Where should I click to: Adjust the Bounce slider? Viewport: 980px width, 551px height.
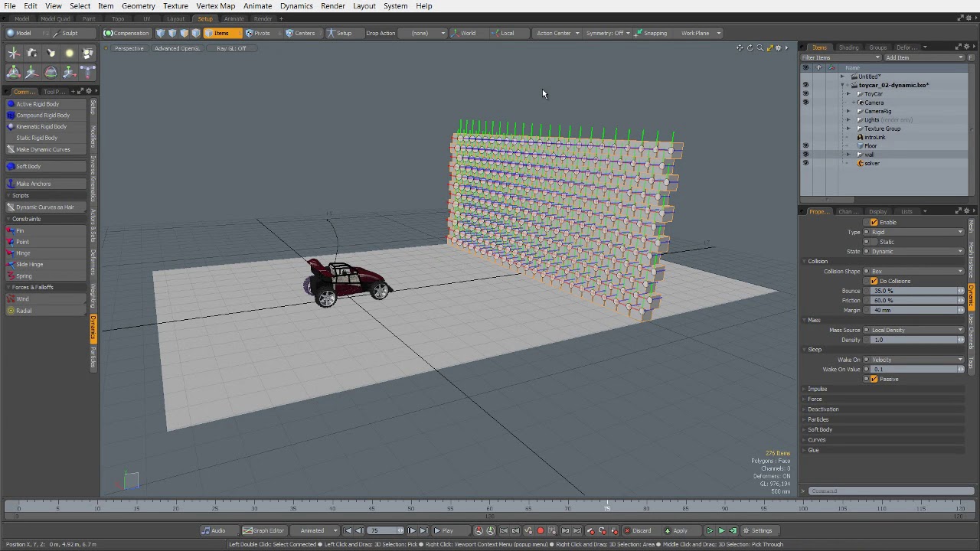(916, 291)
